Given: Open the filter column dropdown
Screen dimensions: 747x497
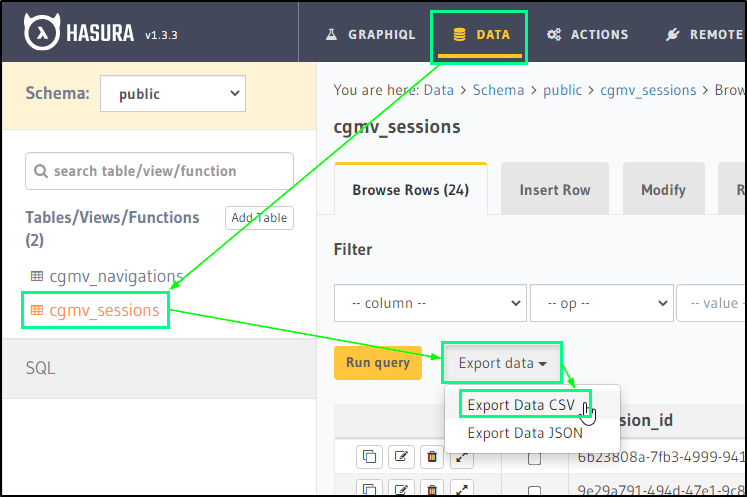Looking at the screenshot, I should [x=430, y=303].
